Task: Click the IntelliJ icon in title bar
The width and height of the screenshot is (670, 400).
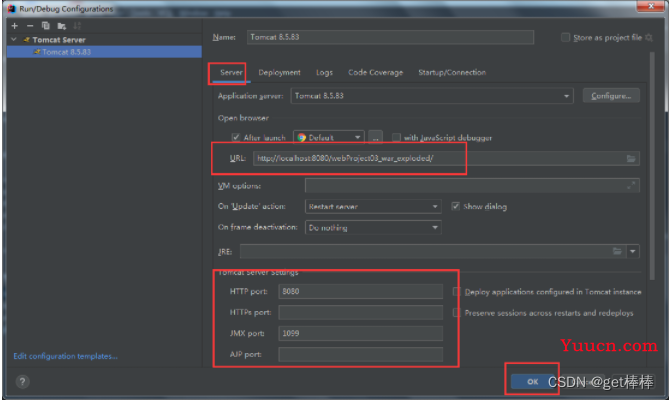Action: 12,9
